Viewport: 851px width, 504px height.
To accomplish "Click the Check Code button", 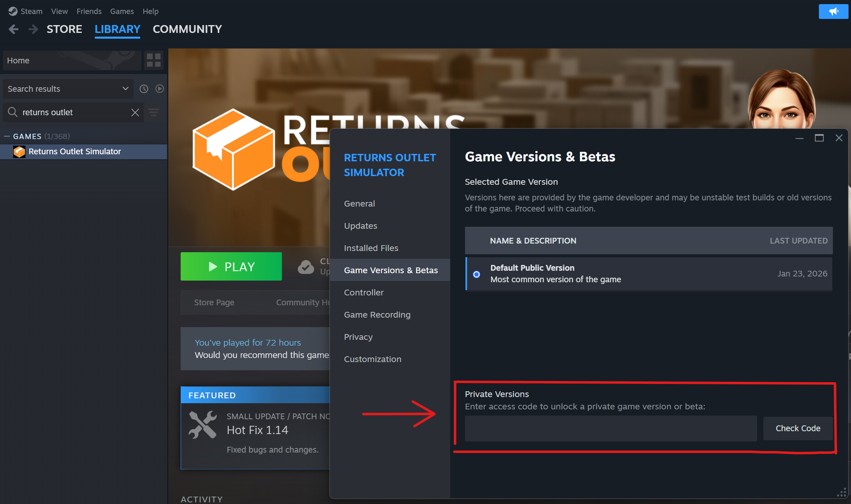I will pyautogui.click(x=798, y=428).
